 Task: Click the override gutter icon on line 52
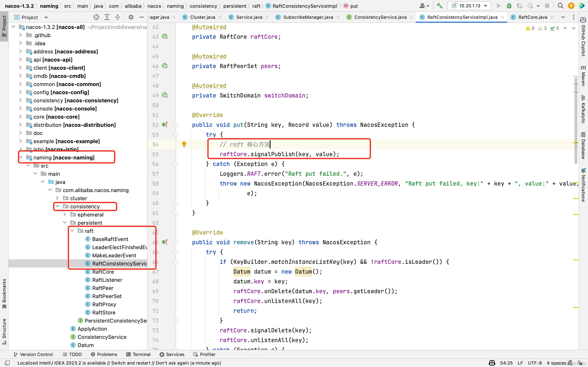(x=165, y=125)
